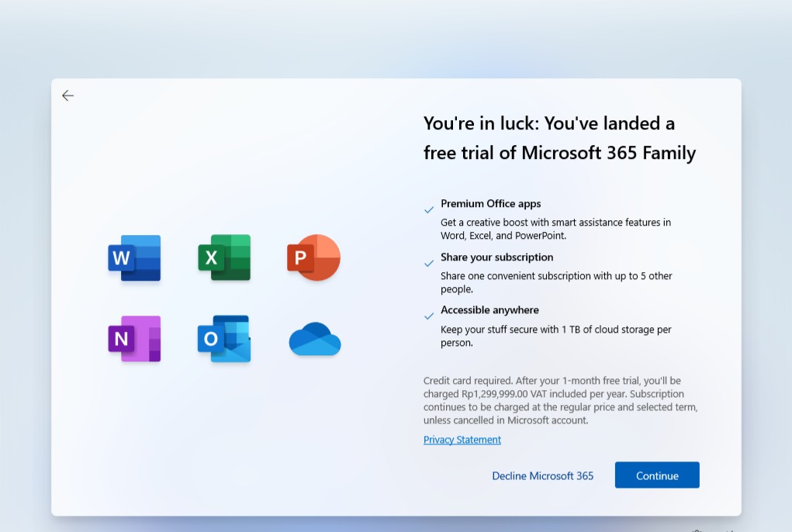Click the checkmark beside Accessible anywhere

pos(429,316)
